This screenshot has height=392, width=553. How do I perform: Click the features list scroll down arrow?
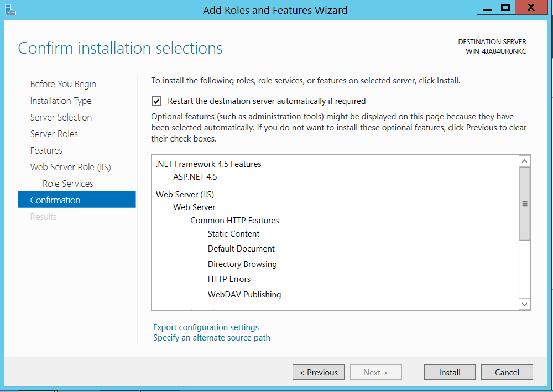[x=524, y=304]
